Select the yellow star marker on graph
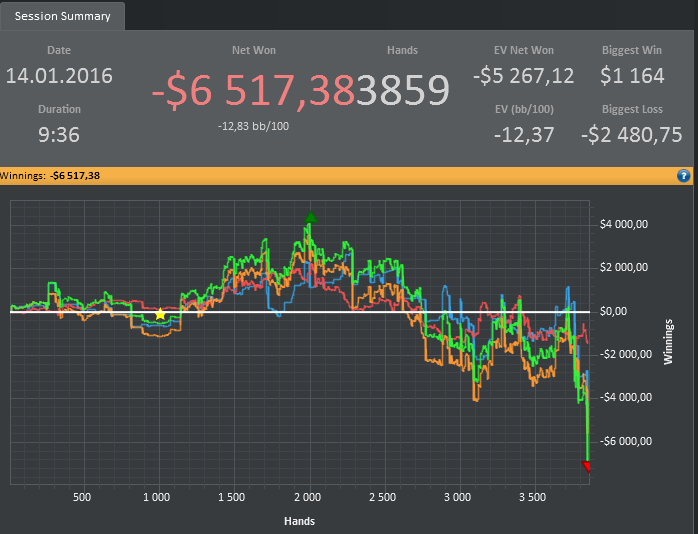 click(x=160, y=315)
